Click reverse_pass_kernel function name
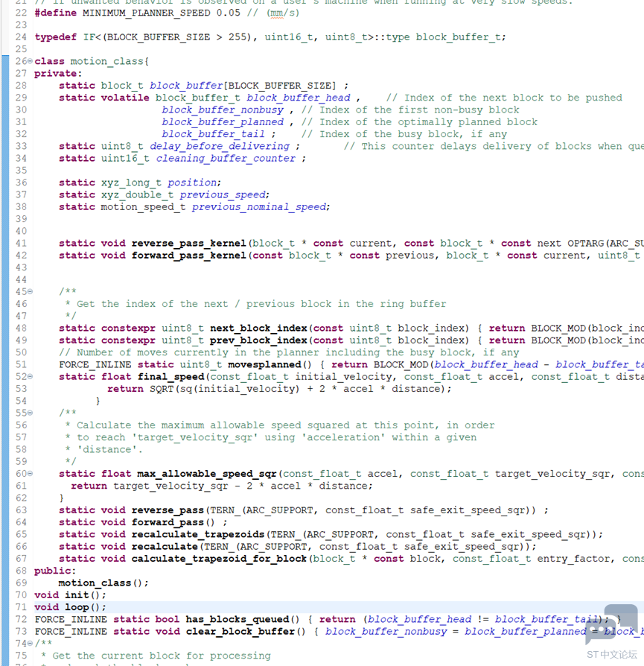644x666 pixels. (x=188, y=244)
